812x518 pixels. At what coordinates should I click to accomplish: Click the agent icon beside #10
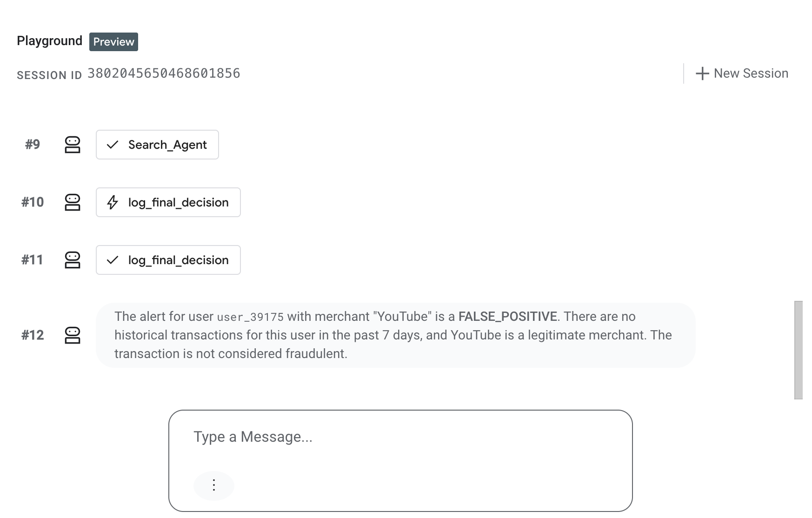tap(73, 202)
